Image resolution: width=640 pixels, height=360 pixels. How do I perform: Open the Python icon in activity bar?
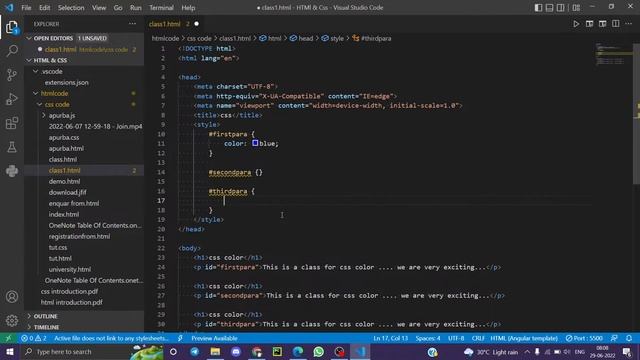tap(12, 171)
